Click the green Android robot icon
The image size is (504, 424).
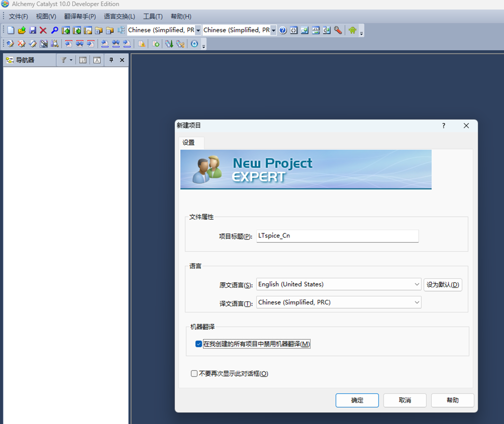pos(353,30)
